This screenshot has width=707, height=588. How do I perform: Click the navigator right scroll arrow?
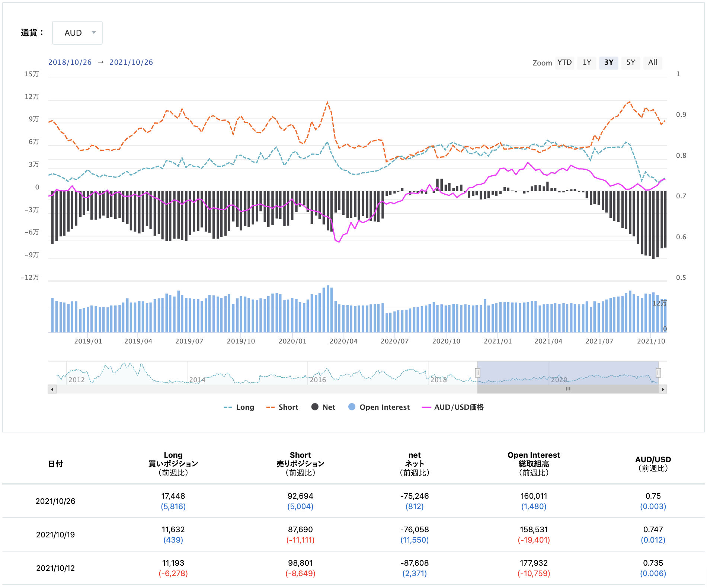[x=663, y=389]
